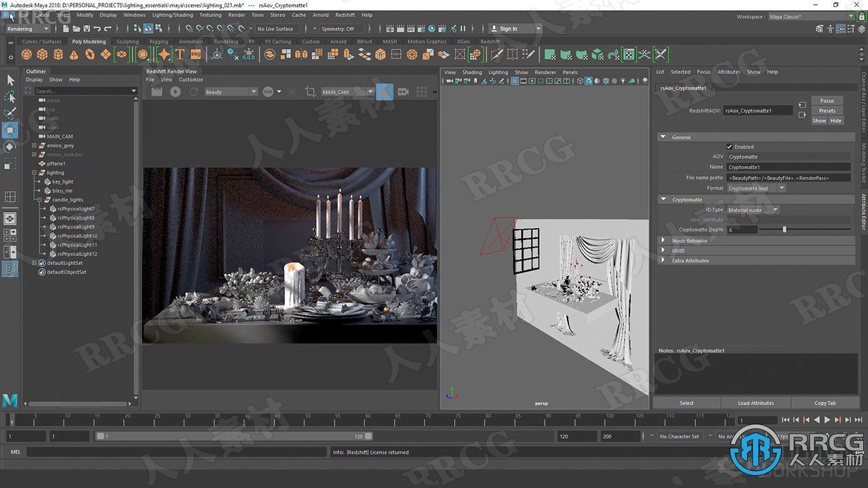Viewport: 868px width, 488px height.
Task: Expand the enviro_grey outliner node
Action: pyautogui.click(x=34, y=146)
